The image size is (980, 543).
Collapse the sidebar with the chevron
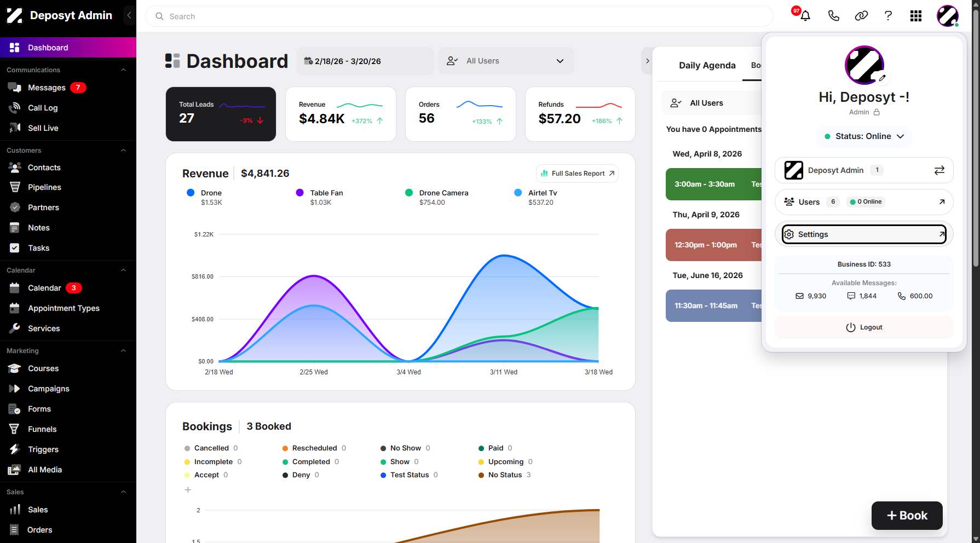click(x=129, y=15)
